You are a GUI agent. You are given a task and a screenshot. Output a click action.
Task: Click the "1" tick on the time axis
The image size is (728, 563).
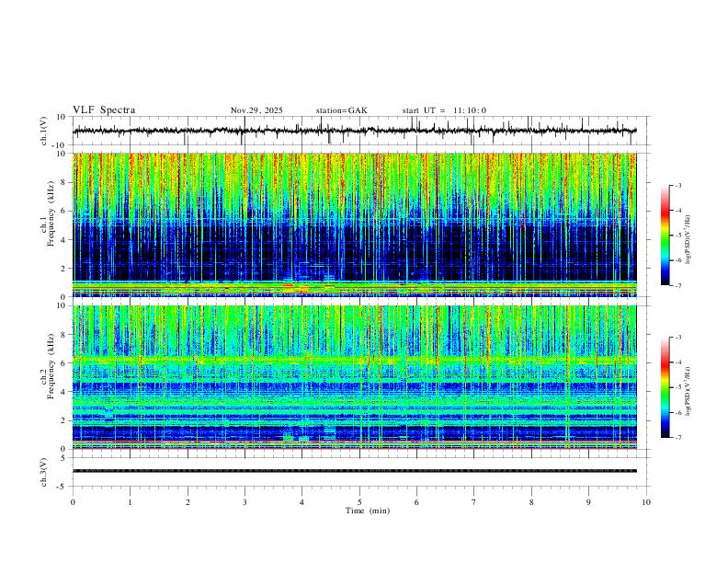point(130,502)
